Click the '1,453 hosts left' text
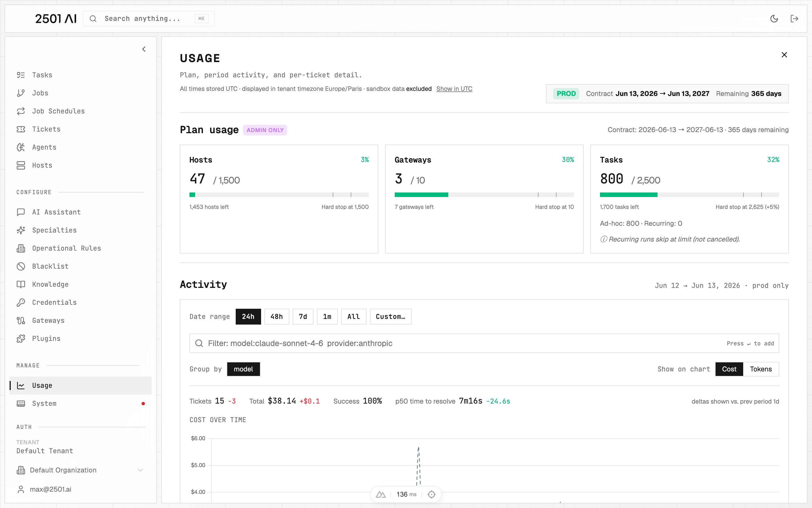 (209, 207)
